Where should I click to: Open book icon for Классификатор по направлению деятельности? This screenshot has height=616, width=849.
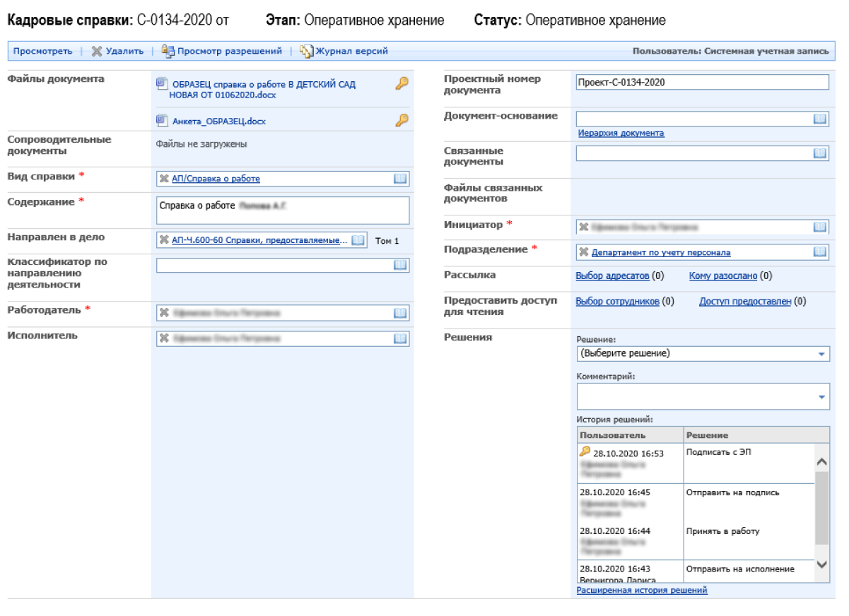pyautogui.click(x=400, y=265)
